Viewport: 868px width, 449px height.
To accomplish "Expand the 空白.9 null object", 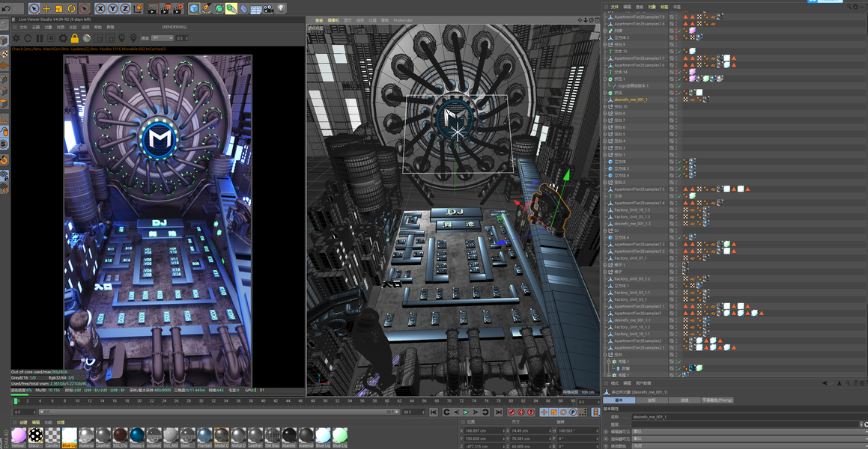I will tap(606, 45).
